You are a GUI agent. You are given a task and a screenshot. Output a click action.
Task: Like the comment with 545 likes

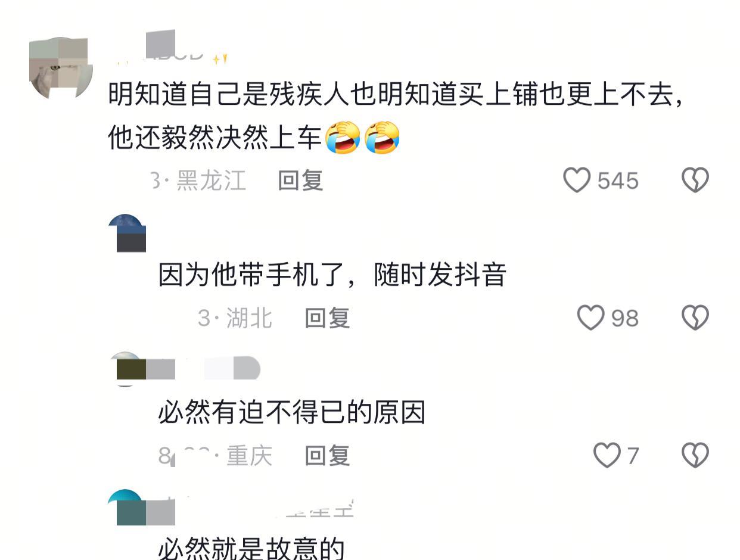[x=577, y=180]
